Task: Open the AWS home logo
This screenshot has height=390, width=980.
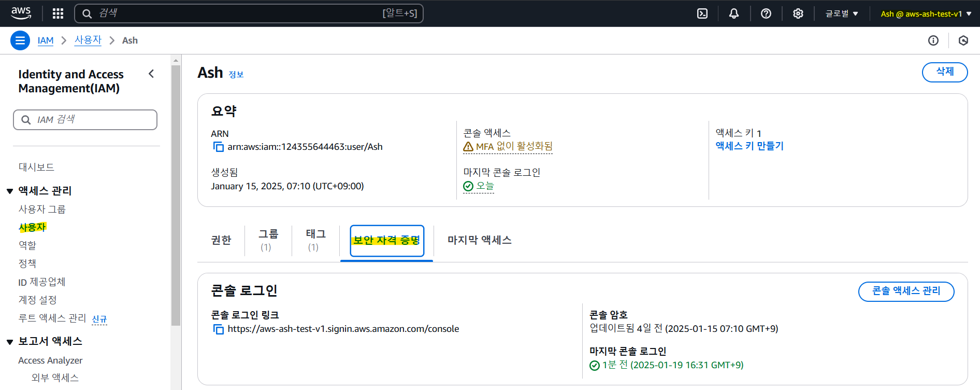Action: [x=21, y=13]
